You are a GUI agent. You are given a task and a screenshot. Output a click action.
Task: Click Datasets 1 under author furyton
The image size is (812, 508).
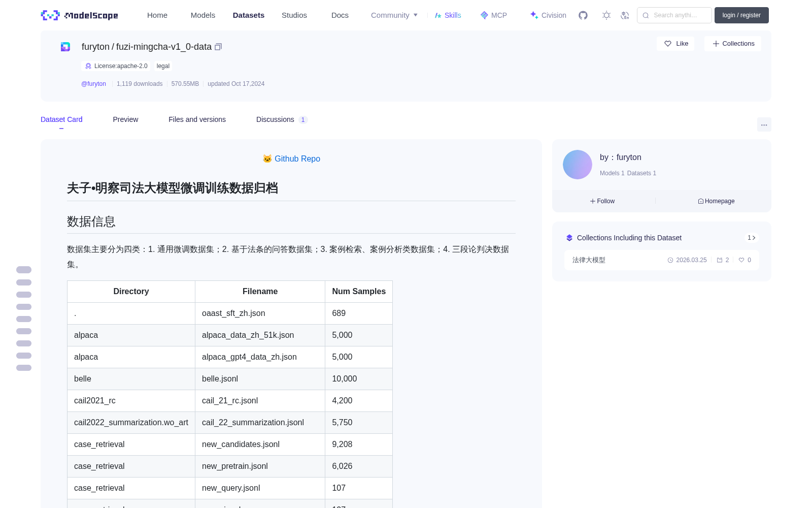[x=641, y=173]
